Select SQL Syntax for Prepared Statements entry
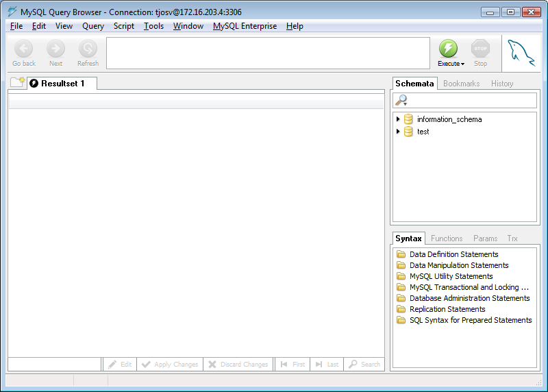 coord(471,320)
